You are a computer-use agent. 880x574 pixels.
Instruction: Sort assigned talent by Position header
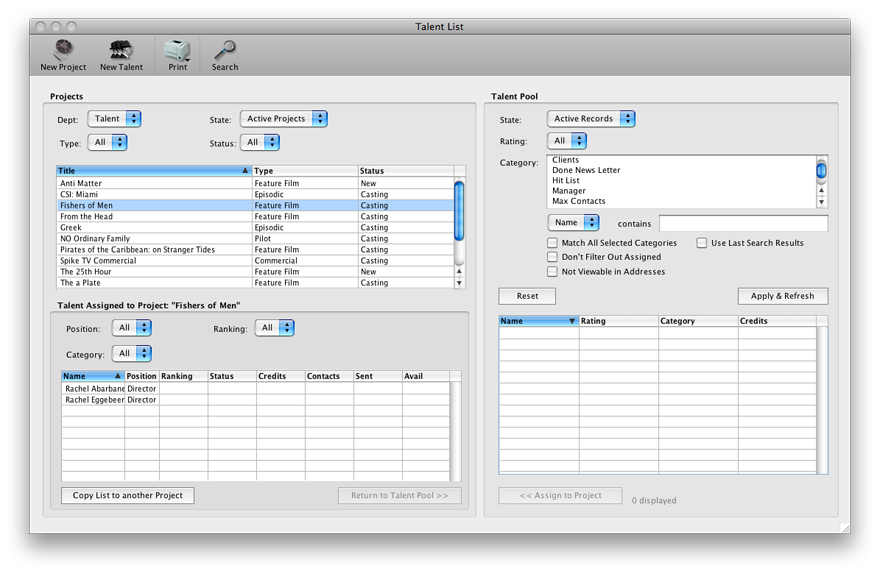141,376
